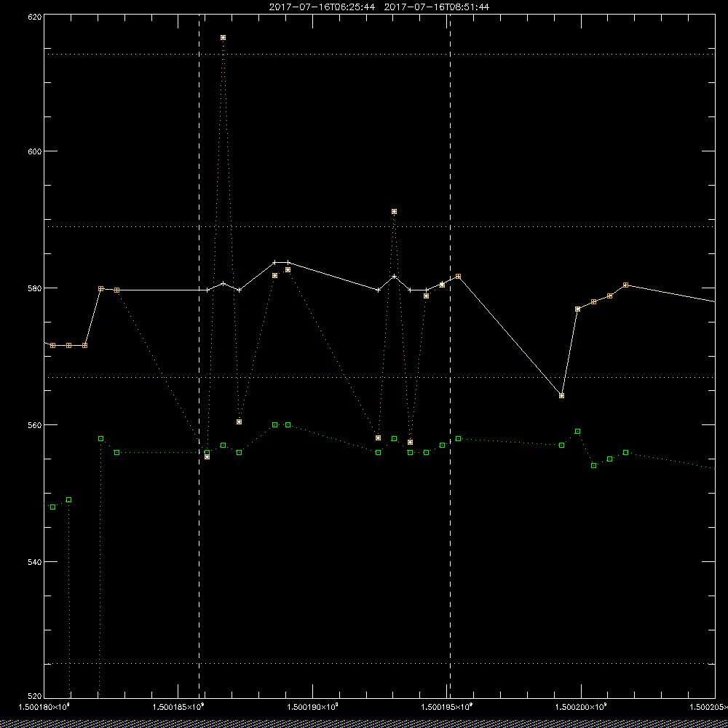Click the right dashed vertical time marker

(x=451, y=356)
